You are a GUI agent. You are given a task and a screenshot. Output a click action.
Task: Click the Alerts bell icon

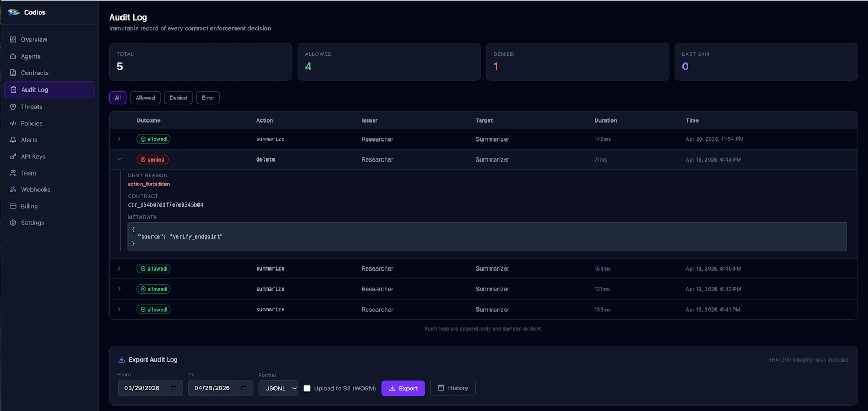pos(13,140)
